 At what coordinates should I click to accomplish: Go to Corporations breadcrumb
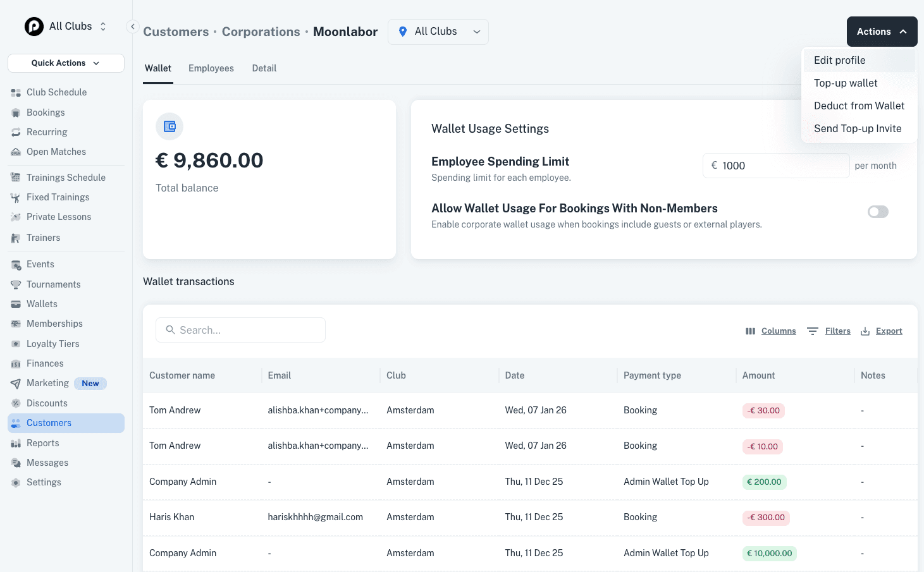tap(261, 32)
